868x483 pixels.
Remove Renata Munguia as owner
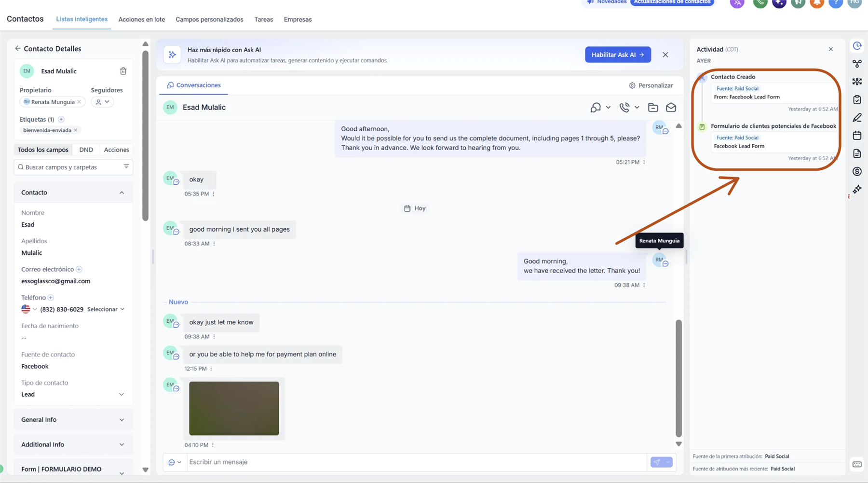(x=79, y=102)
